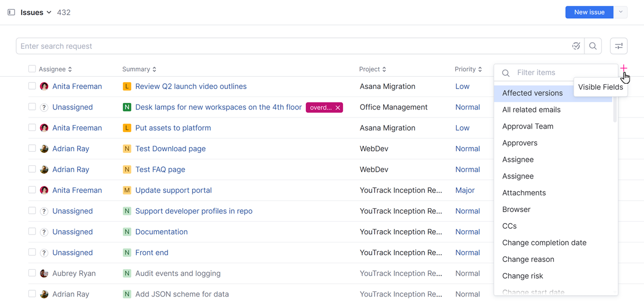The width and height of the screenshot is (644, 302).
Task: Click the query assist checkmark icon
Action: tap(576, 46)
